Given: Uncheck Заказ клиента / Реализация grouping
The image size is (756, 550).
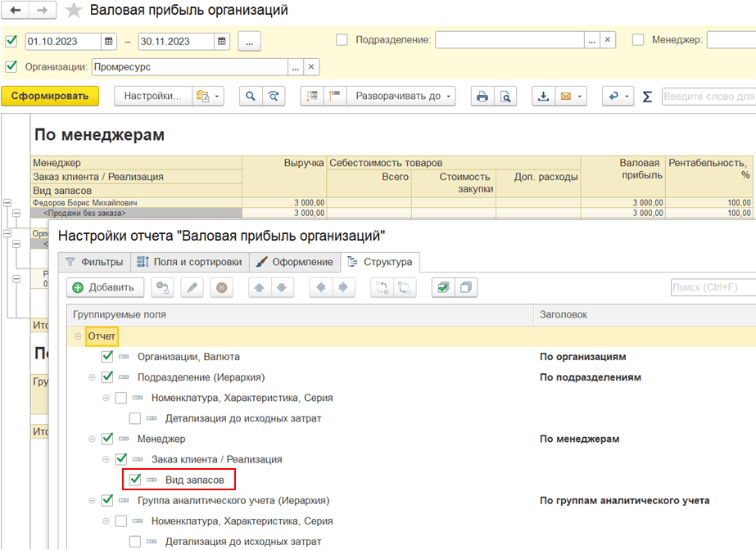Looking at the screenshot, I should (121, 459).
